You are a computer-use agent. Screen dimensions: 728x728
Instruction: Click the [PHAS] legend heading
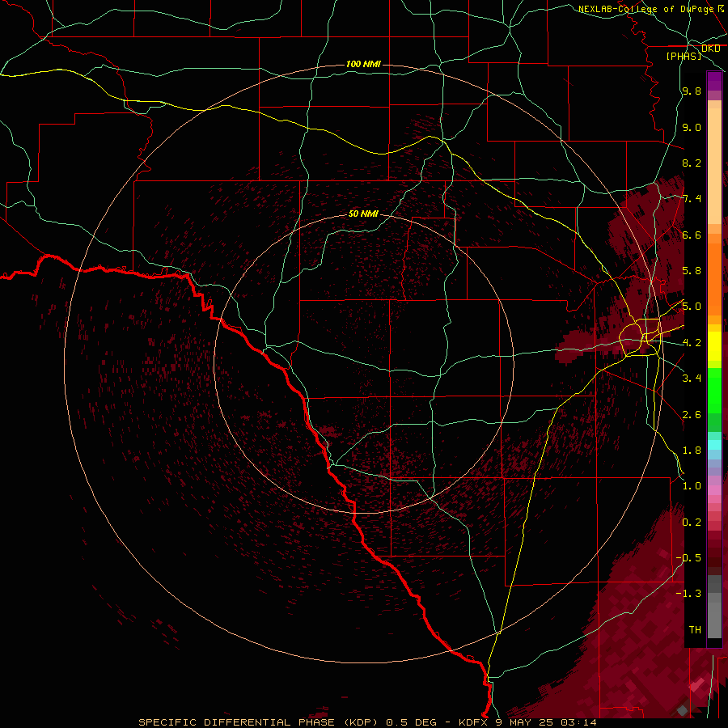[684, 56]
